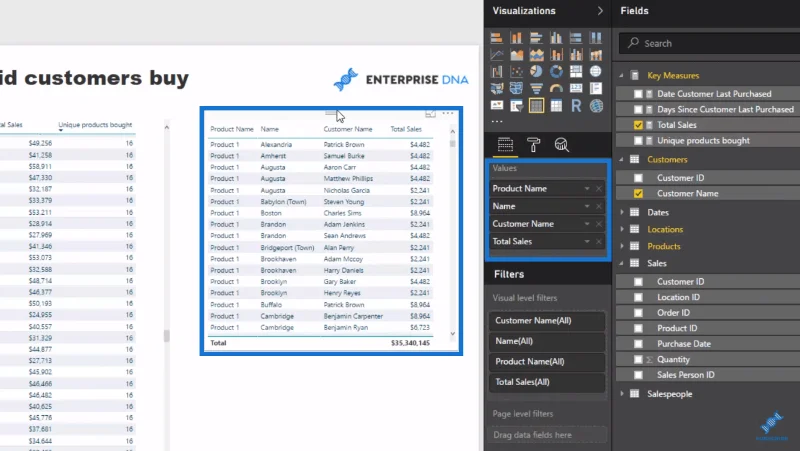Click scroll-down arrow in selected table
Viewport: 800px width, 451px height.
tap(453, 334)
